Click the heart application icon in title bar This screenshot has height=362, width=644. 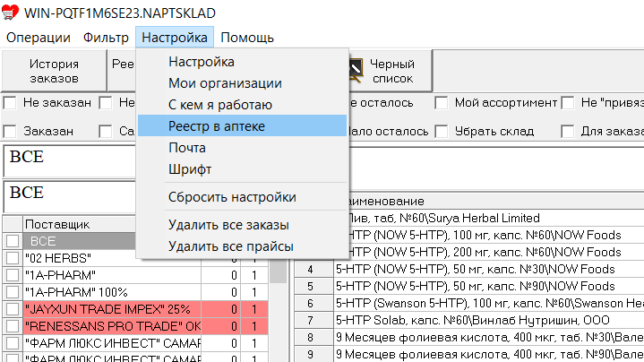10,12
